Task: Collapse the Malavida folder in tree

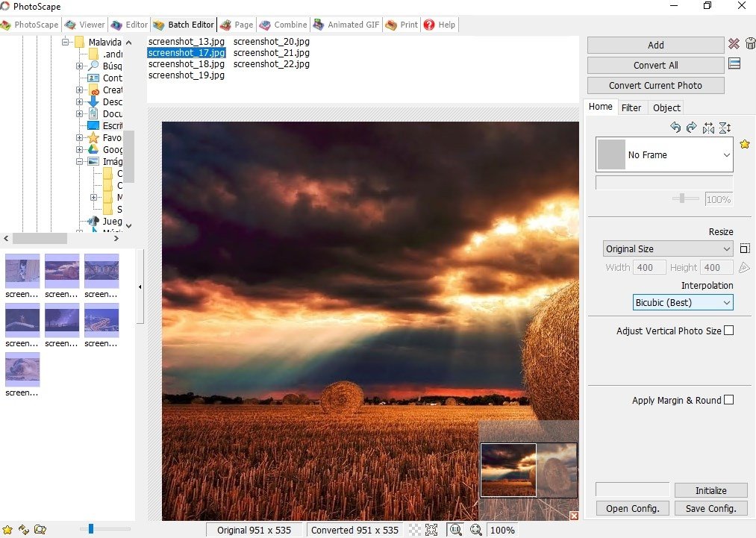Action: point(65,42)
